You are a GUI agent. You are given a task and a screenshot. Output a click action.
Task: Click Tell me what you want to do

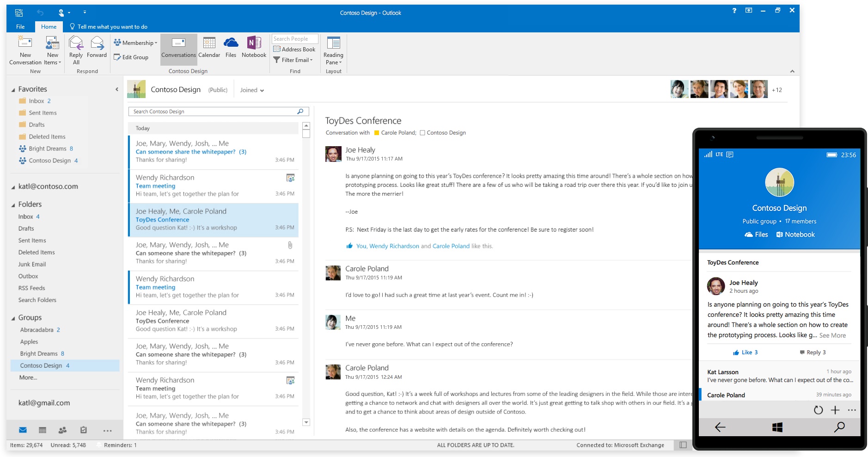click(x=109, y=26)
